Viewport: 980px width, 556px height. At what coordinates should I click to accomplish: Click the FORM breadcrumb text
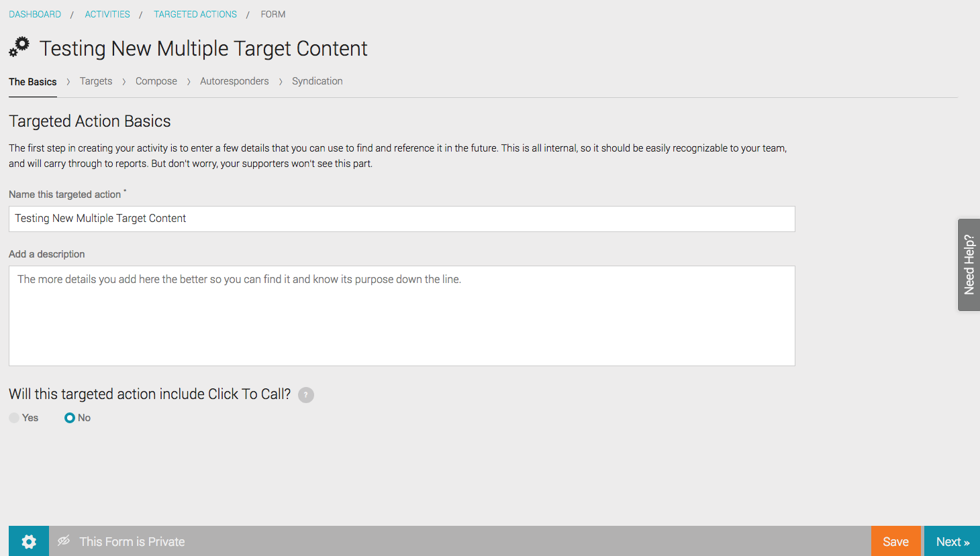coord(273,14)
